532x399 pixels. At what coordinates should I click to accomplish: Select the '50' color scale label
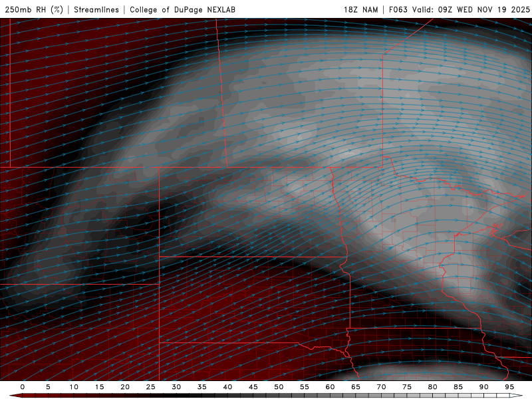(279, 387)
